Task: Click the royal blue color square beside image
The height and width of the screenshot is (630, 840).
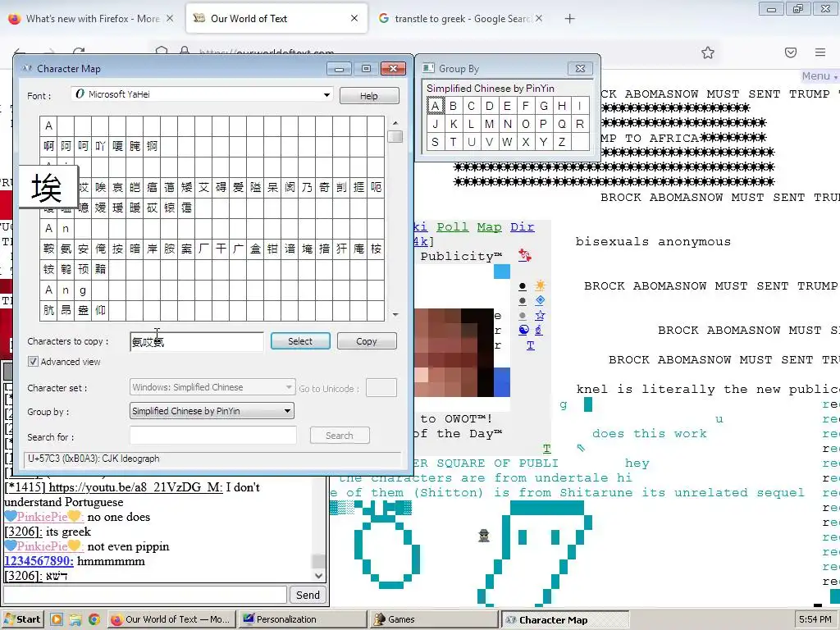Action: click(x=502, y=382)
